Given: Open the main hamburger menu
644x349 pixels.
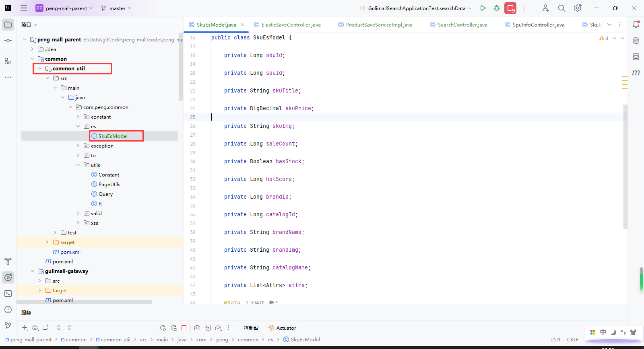Looking at the screenshot, I should pos(24,8).
